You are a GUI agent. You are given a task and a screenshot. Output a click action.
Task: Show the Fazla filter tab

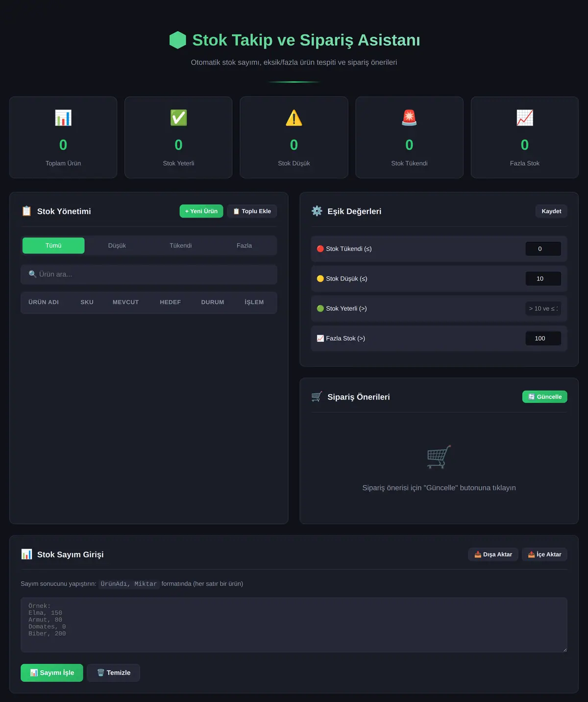[x=244, y=246]
